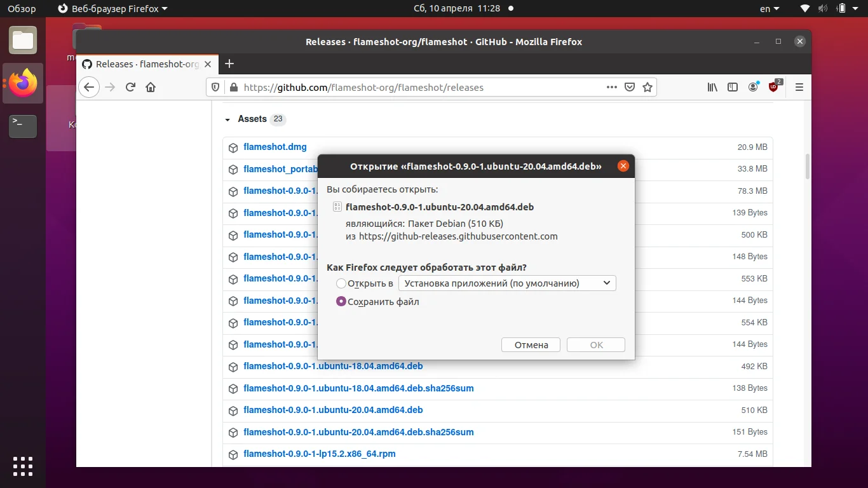868x488 pixels.
Task: Open the Show Applications grid in the dock
Action: [x=23, y=466]
